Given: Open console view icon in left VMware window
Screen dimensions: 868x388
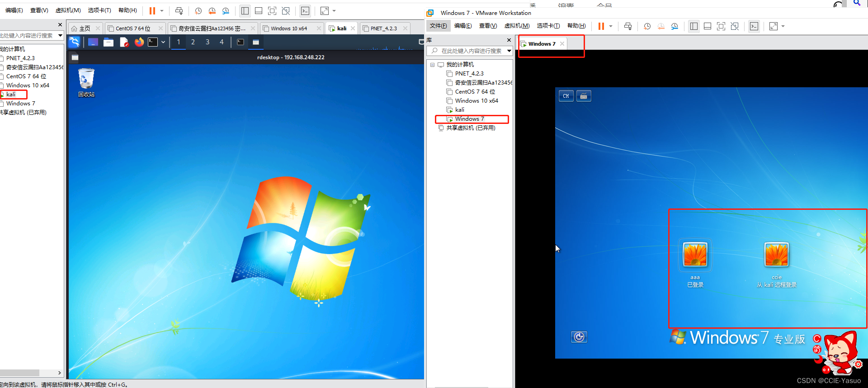Looking at the screenshot, I should tap(305, 11).
